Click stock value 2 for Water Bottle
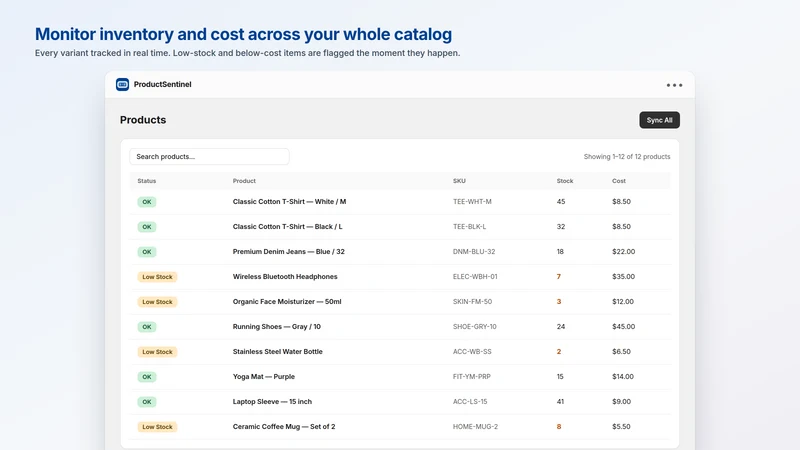Viewport: 800px width, 450px height. point(559,352)
